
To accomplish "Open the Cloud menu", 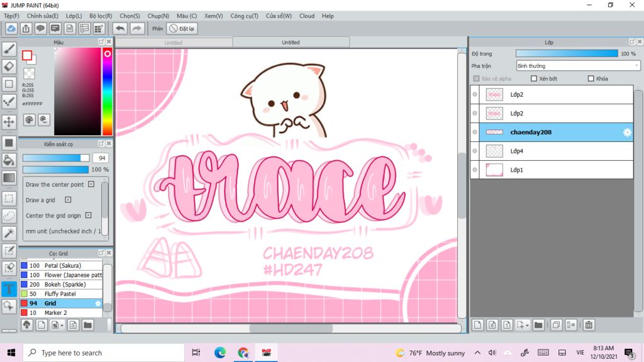I will pyautogui.click(x=307, y=16).
